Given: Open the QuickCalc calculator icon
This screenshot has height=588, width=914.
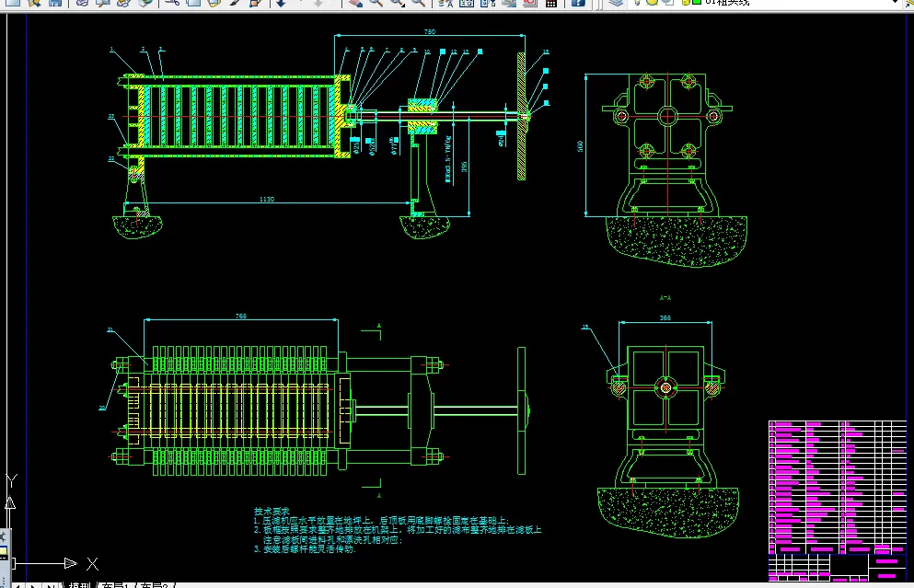Looking at the screenshot, I should (550, 3).
